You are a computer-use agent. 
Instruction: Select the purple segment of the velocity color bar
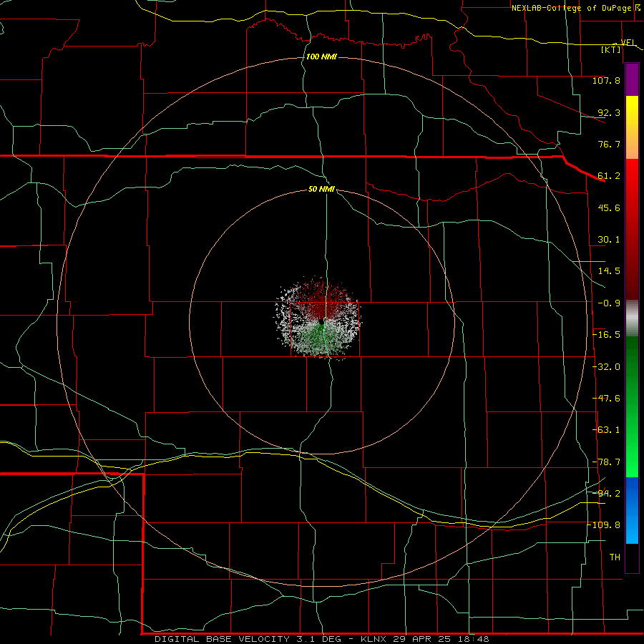[632, 79]
